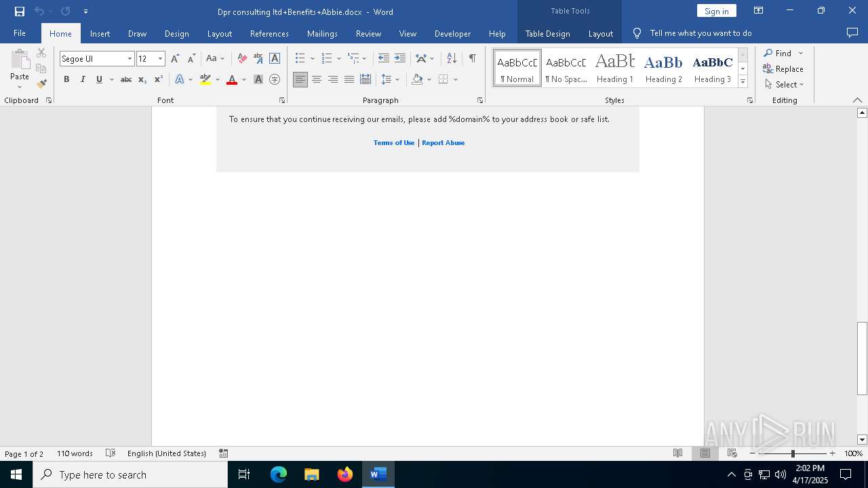Viewport: 868px width, 488px height.
Task: Align paragraph text to the right
Action: 333,79
